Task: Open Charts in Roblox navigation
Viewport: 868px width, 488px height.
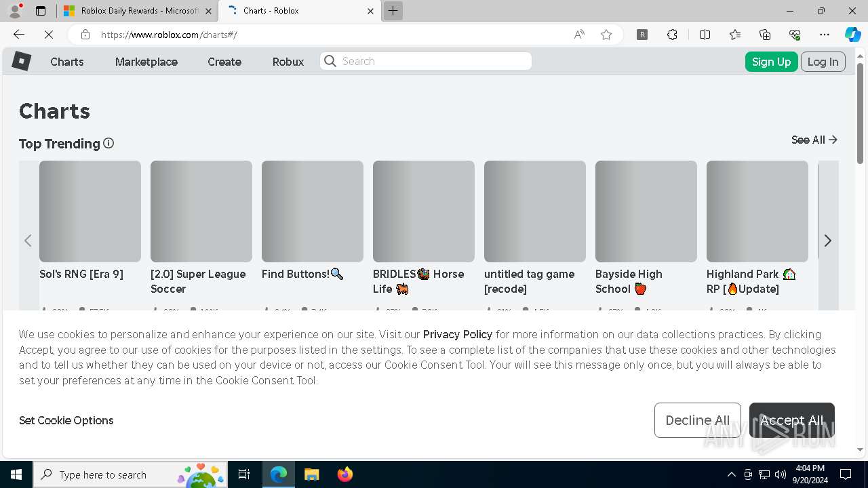Action: [x=67, y=62]
